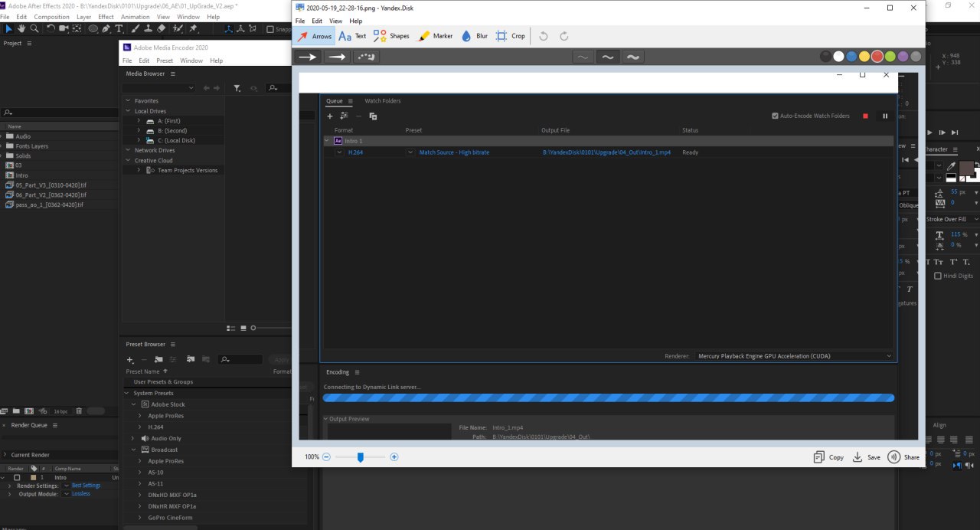This screenshot has width=980, height=530.
Task: Collapse the Creative Cloud node
Action: point(129,161)
